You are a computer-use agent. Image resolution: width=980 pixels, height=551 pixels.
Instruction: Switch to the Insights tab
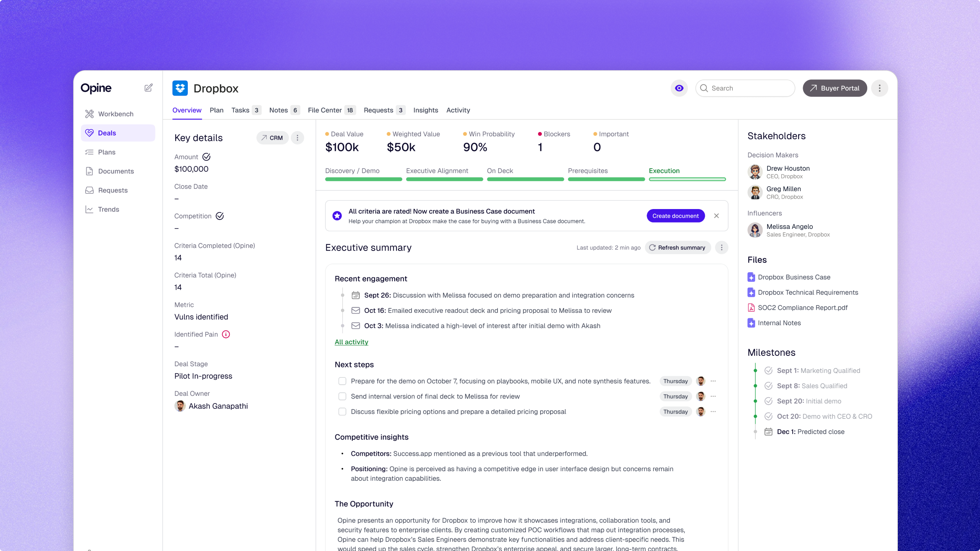click(x=425, y=110)
